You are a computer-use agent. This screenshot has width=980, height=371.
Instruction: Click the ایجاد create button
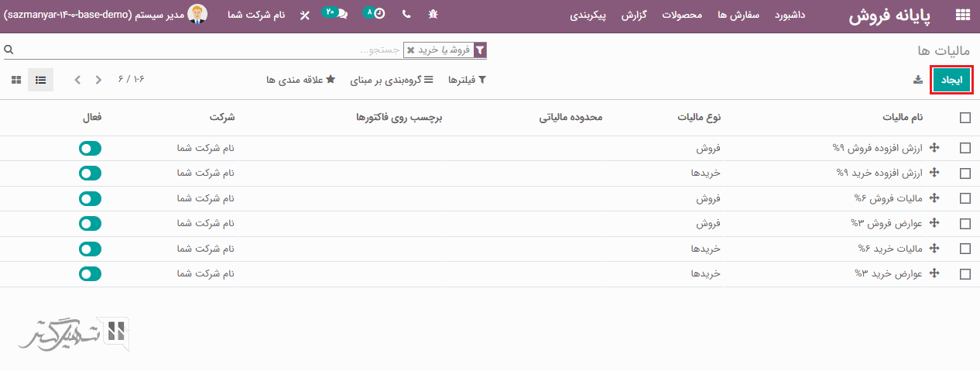951,81
